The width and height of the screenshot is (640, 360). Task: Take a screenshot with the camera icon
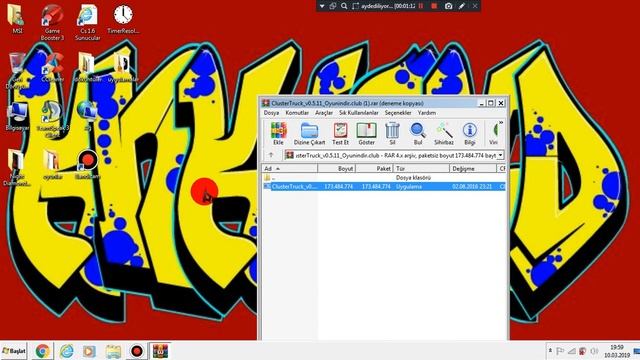[448, 6]
